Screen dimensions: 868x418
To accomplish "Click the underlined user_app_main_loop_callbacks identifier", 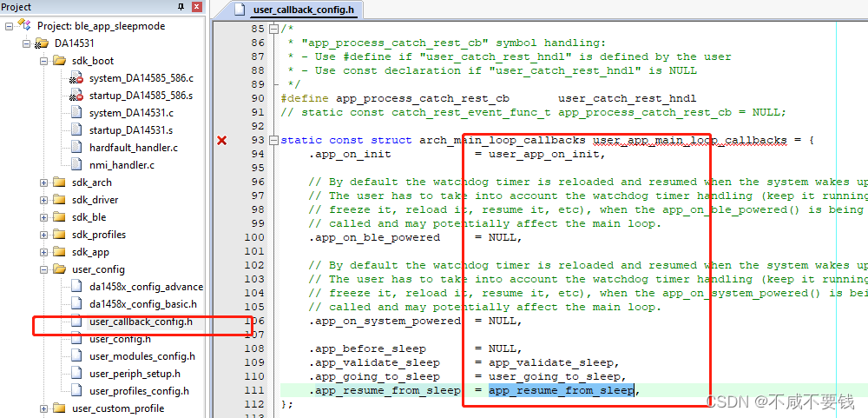I will [690, 140].
